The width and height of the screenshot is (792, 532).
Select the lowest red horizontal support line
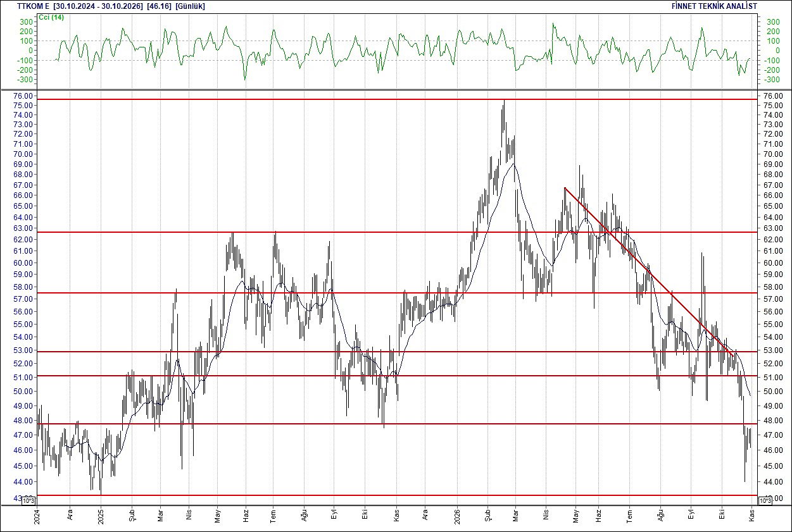click(x=396, y=495)
